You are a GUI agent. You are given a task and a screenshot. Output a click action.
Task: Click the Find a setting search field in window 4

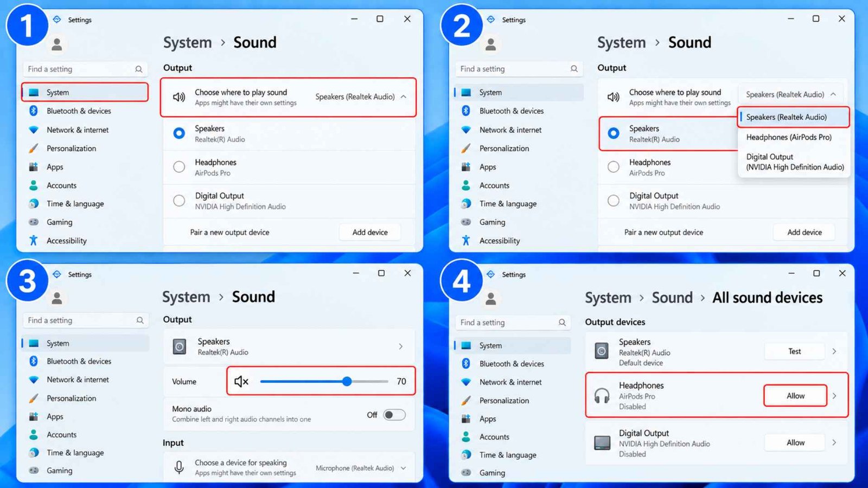(x=513, y=323)
